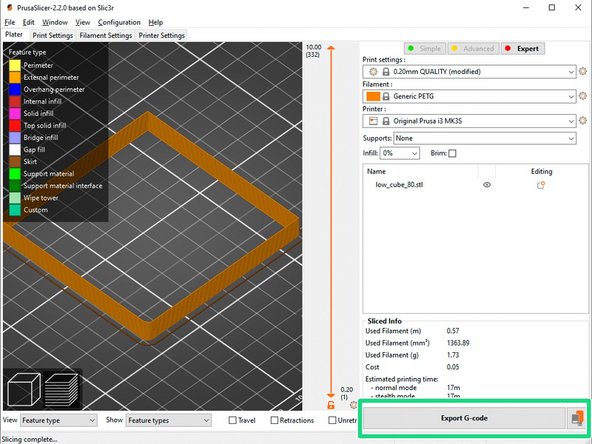Click the bottom handle of layer slider
This screenshot has height=444, width=592.
(x=331, y=395)
